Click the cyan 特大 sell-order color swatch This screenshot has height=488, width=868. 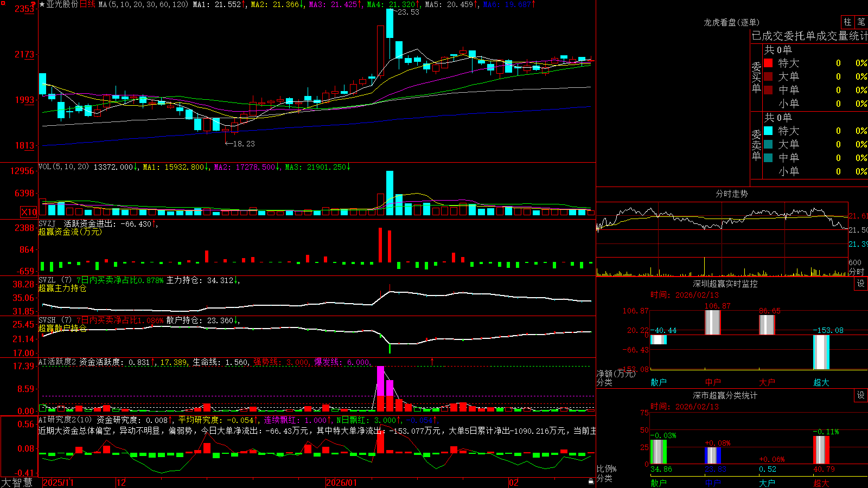coord(768,131)
